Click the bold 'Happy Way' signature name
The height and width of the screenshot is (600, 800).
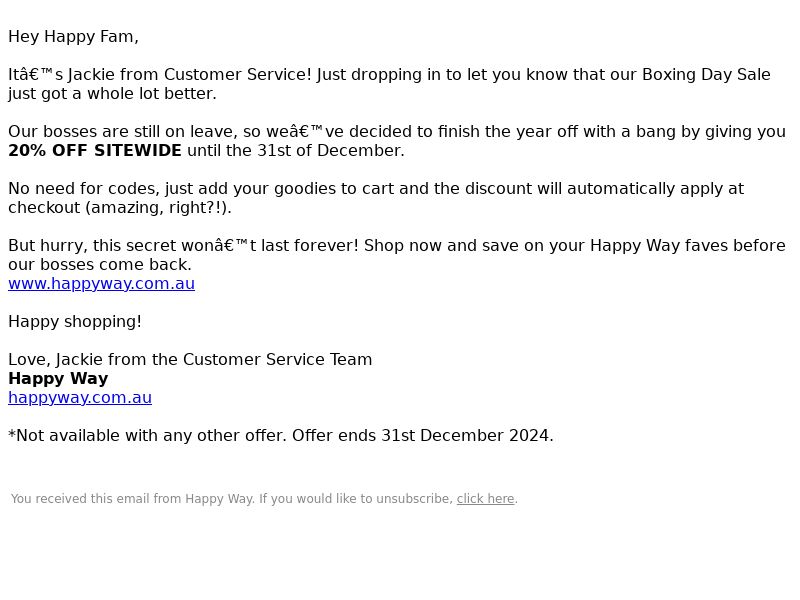pyautogui.click(x=58, y=379)
